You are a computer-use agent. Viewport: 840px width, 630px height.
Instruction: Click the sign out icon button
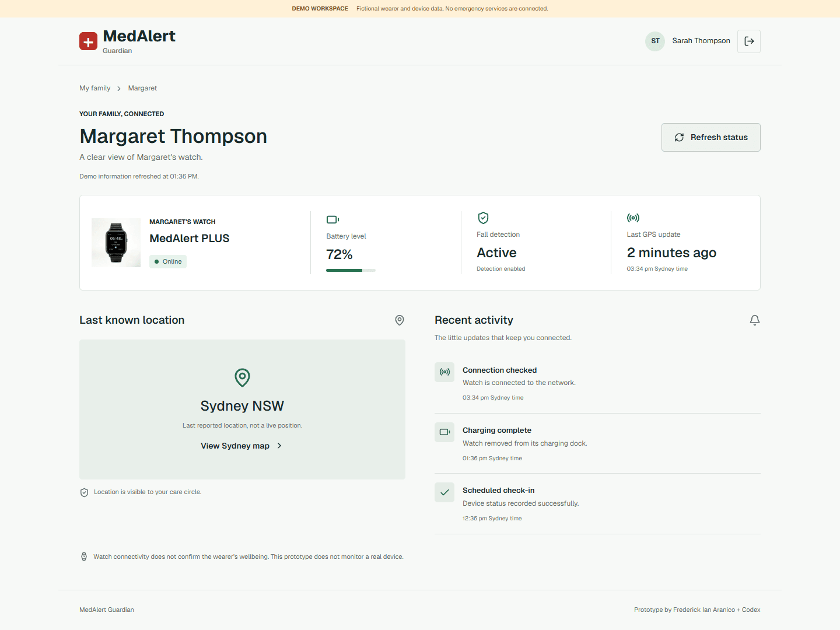pos(749,41)
